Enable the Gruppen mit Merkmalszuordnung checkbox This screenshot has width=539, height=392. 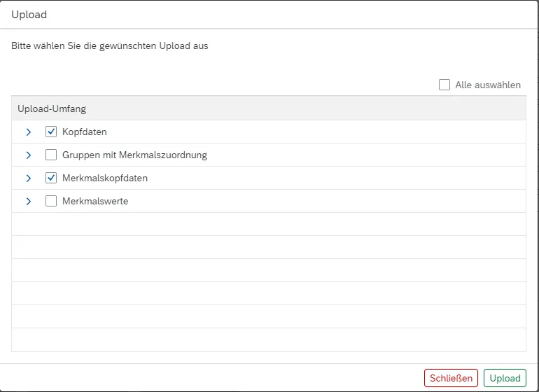coord(51,155)
